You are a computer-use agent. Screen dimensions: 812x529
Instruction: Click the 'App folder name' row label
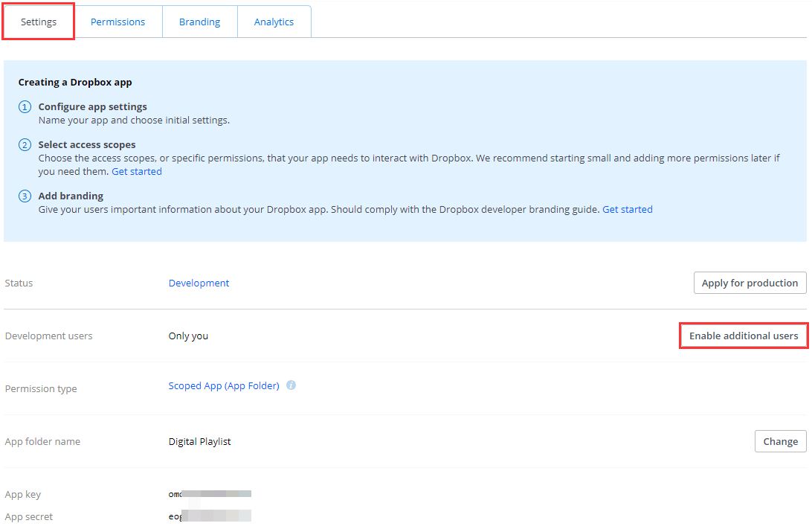point(42,441)
